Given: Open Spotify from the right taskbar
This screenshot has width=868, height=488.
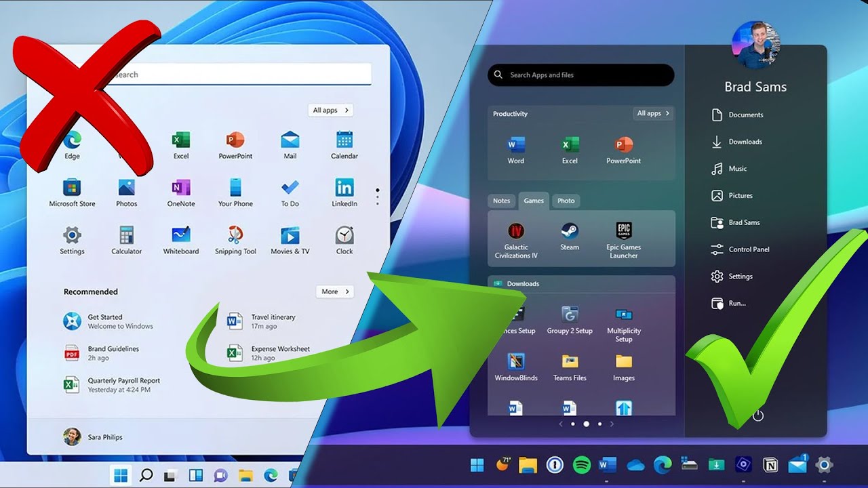Looking at the screenshot, I should coord(582,465).
